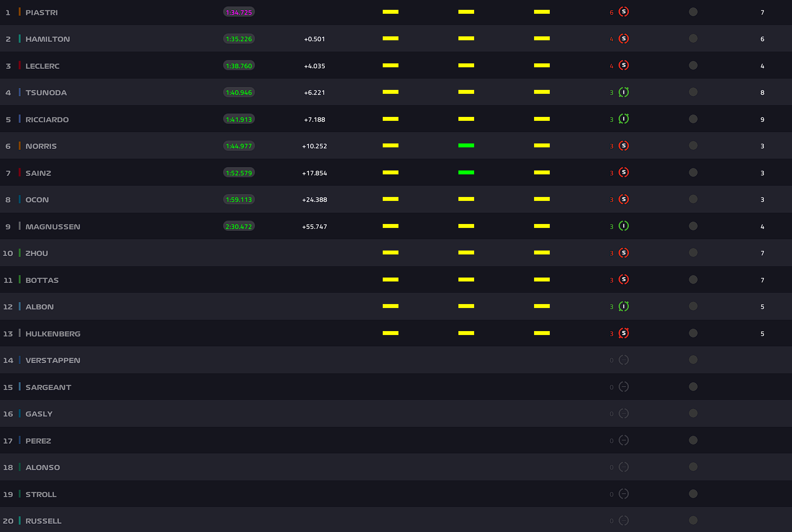This screenshot has height=532, width=792.
Task: Click Verstappen's grey status dot
Action: pyautogui.click(x=693, y=360)
